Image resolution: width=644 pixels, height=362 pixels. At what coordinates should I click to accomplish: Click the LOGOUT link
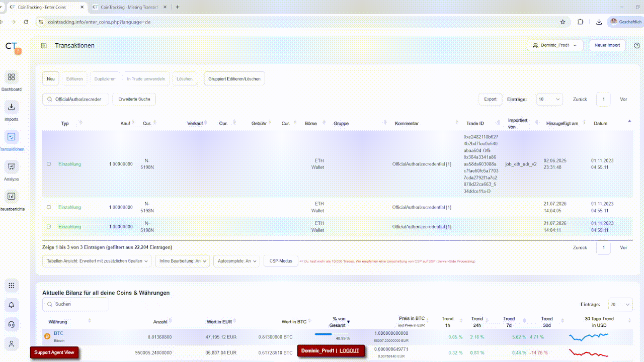coord(349,350)
